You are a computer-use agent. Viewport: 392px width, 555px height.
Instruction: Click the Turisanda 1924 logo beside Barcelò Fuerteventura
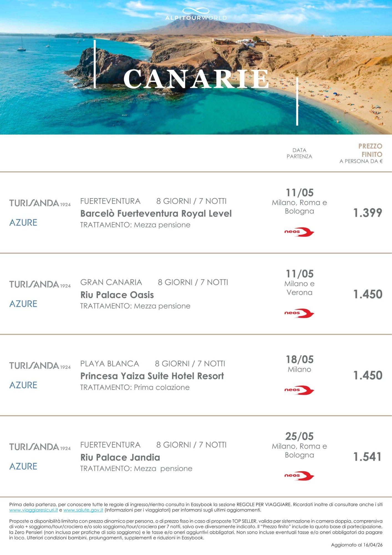40,203
